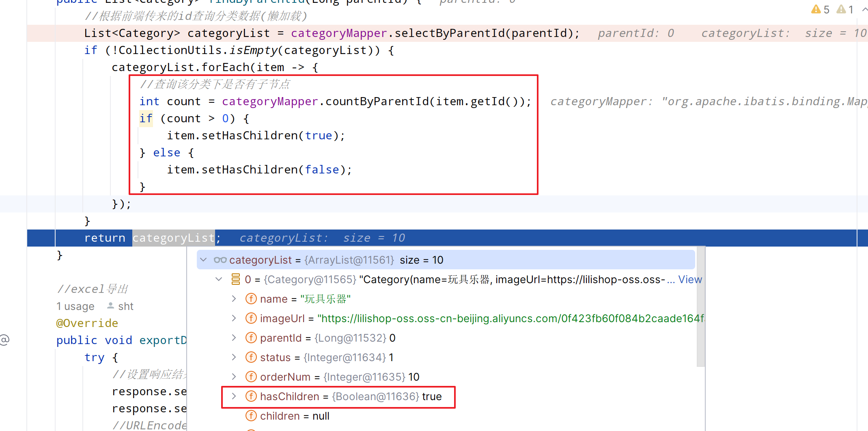Click selectByParentId method call
The image size is (868, 431).
[x=450, y=33]
